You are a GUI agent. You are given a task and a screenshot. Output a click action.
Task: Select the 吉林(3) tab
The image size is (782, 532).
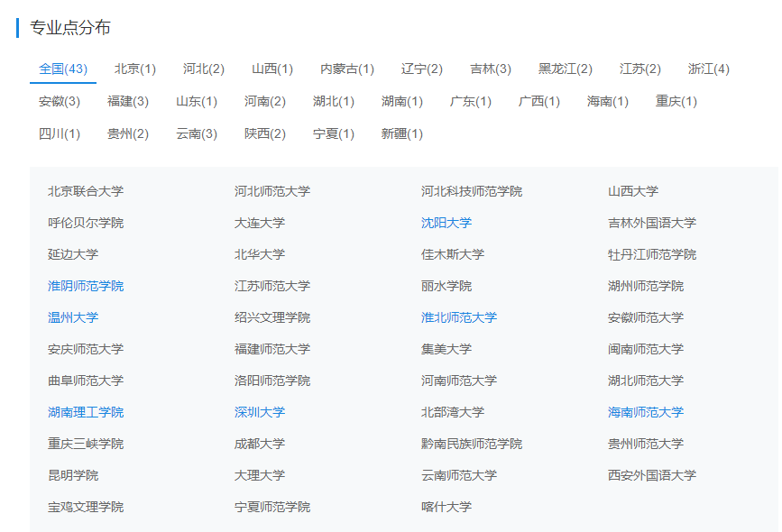tap(491, 69)
